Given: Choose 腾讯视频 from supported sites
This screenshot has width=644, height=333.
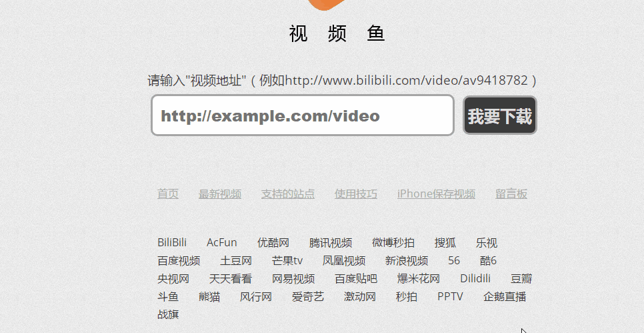Looking at the screenshot, I should click(x=331, y=242).
